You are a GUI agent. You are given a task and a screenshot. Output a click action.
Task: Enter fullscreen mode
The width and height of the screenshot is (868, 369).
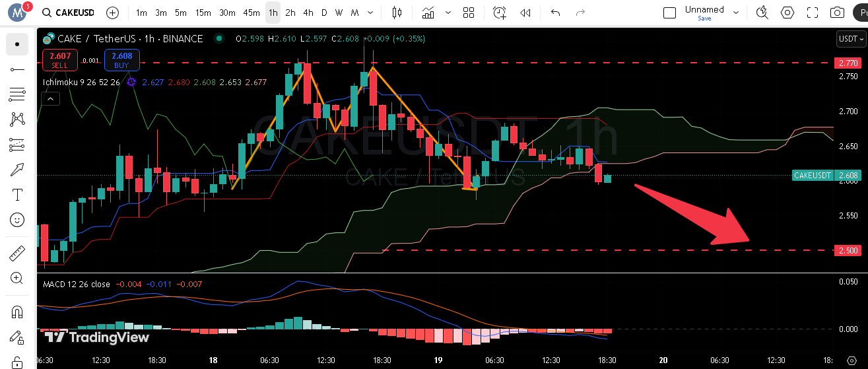[813, 13]
